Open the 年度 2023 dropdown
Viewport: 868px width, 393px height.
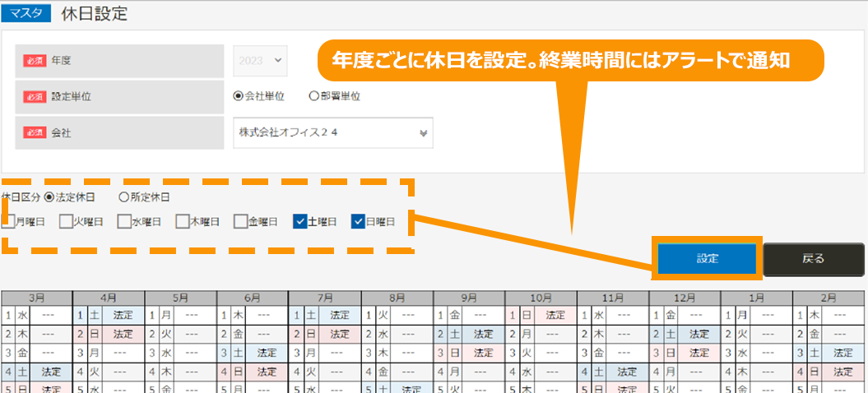(x=260, y=60)
